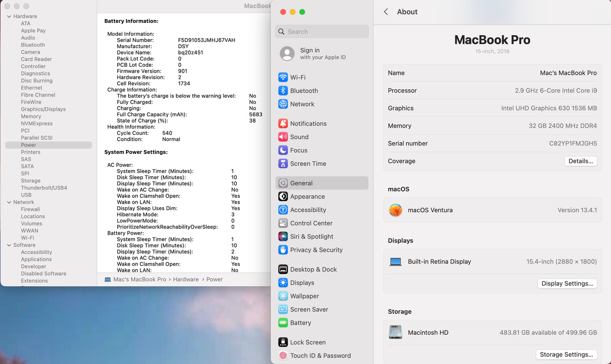This screenshot has height=364, width=611.
Task: Collapse the Hardware section
Action: click(9, 16)
